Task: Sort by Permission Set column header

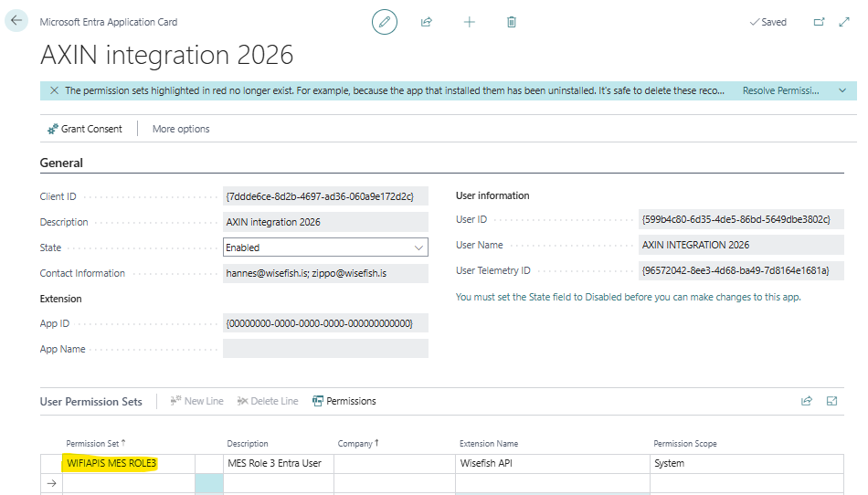Action: pyautogui.click(x=96, y=444)
